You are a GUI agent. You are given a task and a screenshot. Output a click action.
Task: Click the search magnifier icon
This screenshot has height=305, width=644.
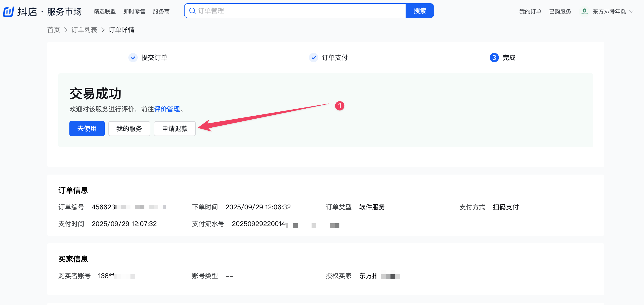pyautogui.click(x=192, y=11)
